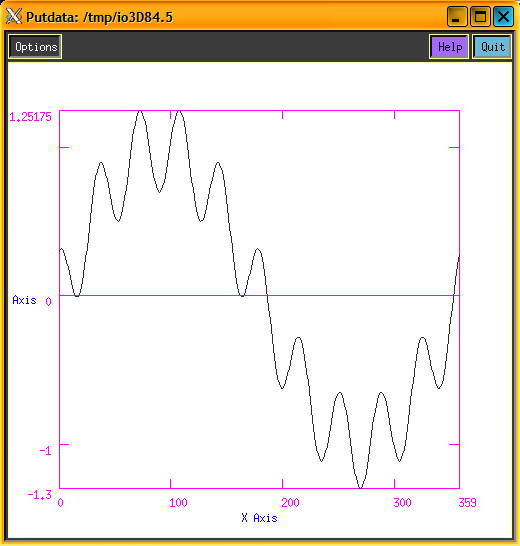Close the Putdata window

point(503,16)
